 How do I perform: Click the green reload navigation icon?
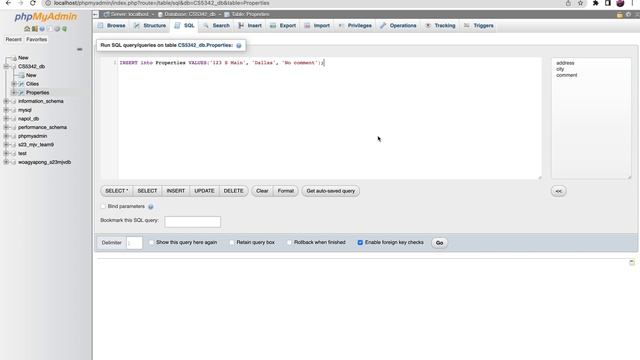[x=64, y=29]
